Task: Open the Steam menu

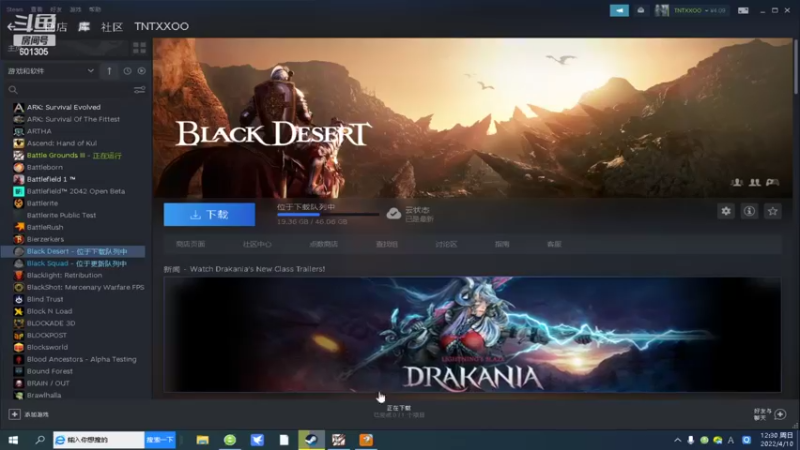Action: [15, 9]
